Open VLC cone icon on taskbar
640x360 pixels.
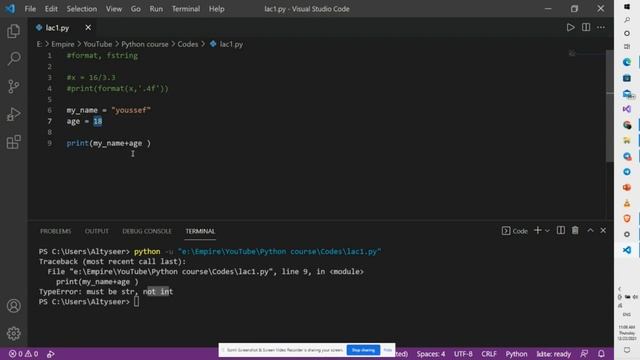(627, 203)
